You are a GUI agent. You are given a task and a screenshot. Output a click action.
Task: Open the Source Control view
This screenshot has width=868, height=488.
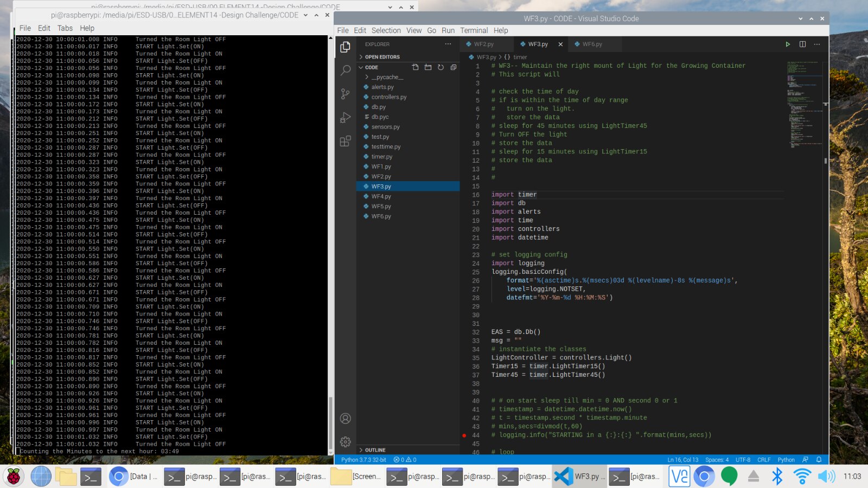coord(345,94)
